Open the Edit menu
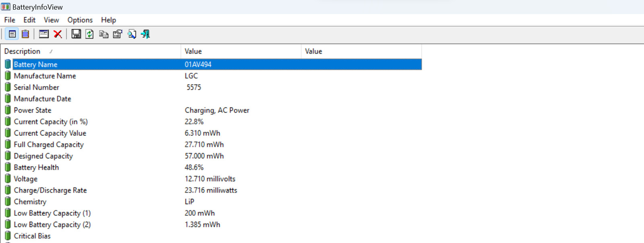 point(29,20)
